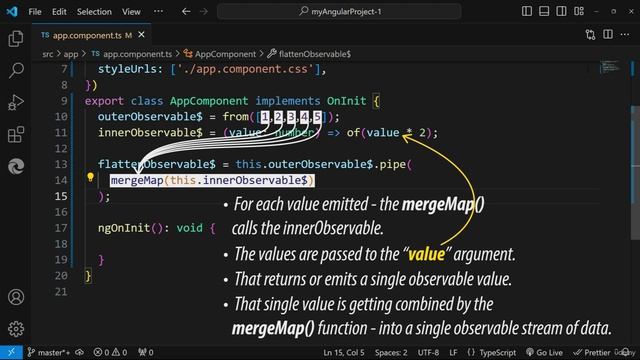Viewport: 640px width, 360px height.
Task: Open the Manage gear icon
Action: click(x=16, y=329)
